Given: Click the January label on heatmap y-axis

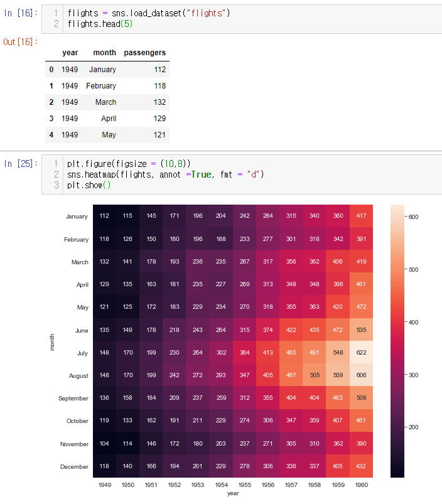Looking at the screenshot, I should 77,217.
